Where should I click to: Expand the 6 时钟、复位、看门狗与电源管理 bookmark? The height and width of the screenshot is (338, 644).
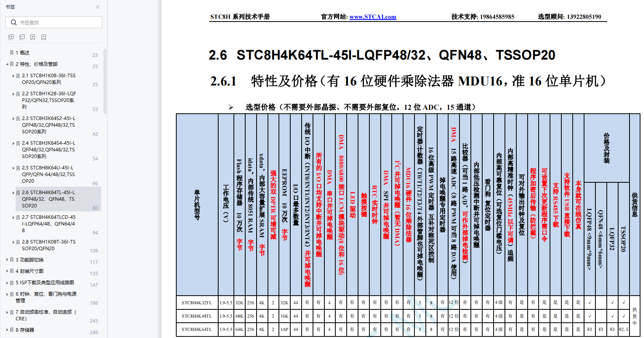coord(7,294)
